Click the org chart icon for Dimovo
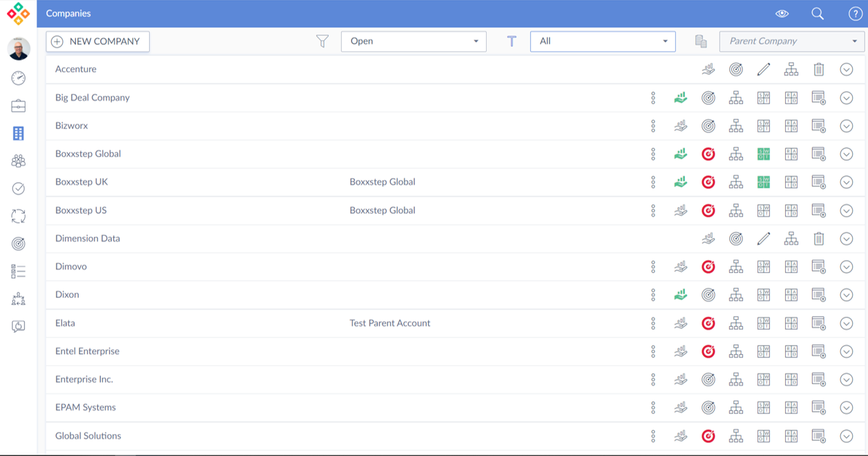Image resolution: width=868 pixels, height=456 pixels. coord(736,267)
